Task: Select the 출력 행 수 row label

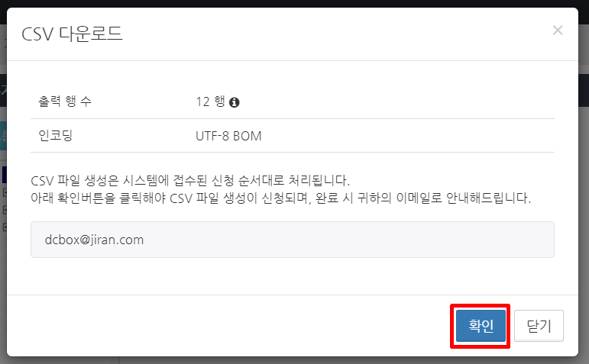Action: [x=65, y=101]
